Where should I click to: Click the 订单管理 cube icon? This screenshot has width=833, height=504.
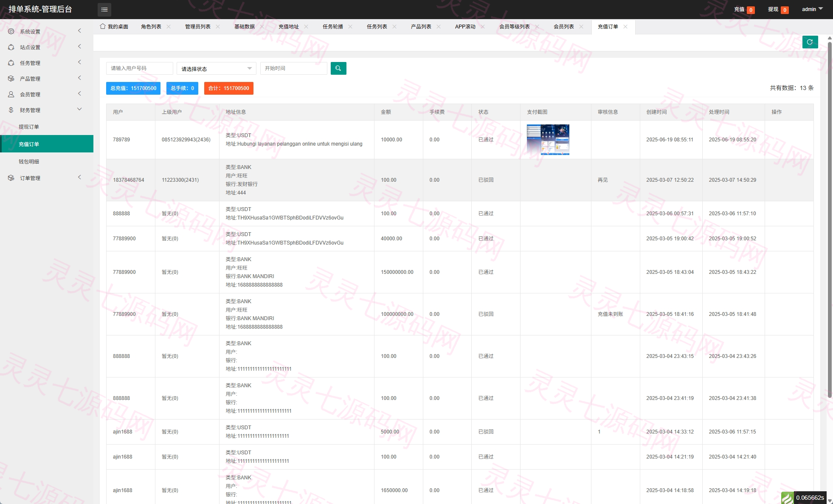pos(11,178)
